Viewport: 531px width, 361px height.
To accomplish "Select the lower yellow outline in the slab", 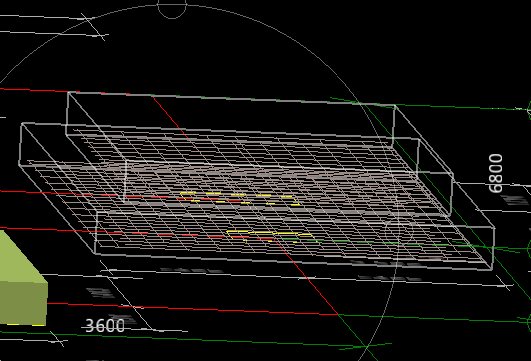I will click(x=272, y=236).
